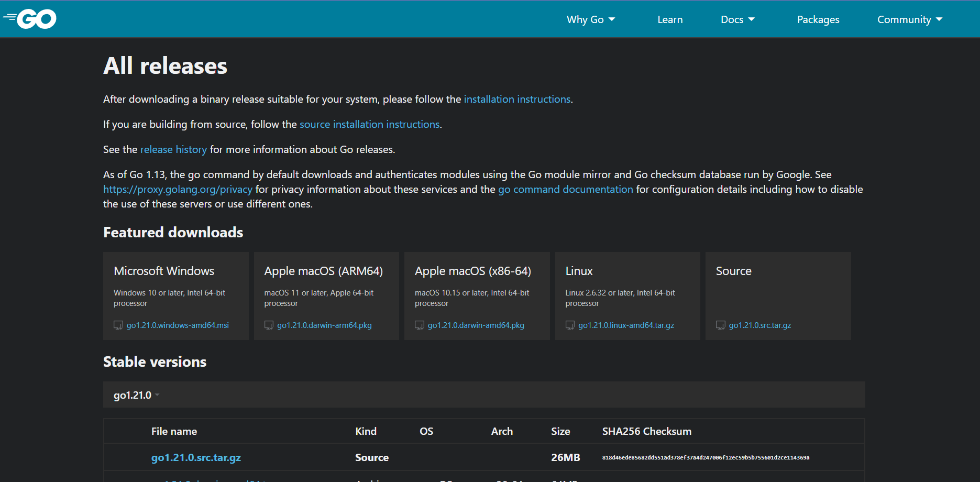Open the installation instructions link

[x=517, y=99]
